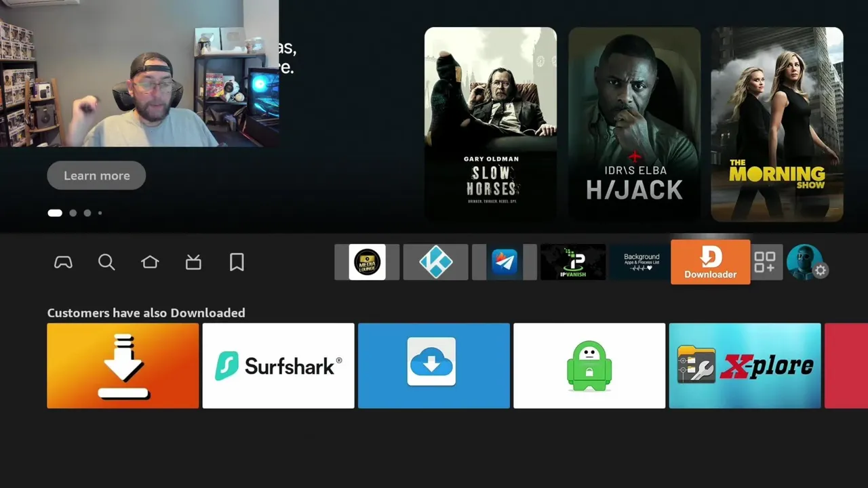Click 'Customers have also Downloaded' heading
Image resolution: width=868 pixels, height=488 pixels.
[146, 312]
